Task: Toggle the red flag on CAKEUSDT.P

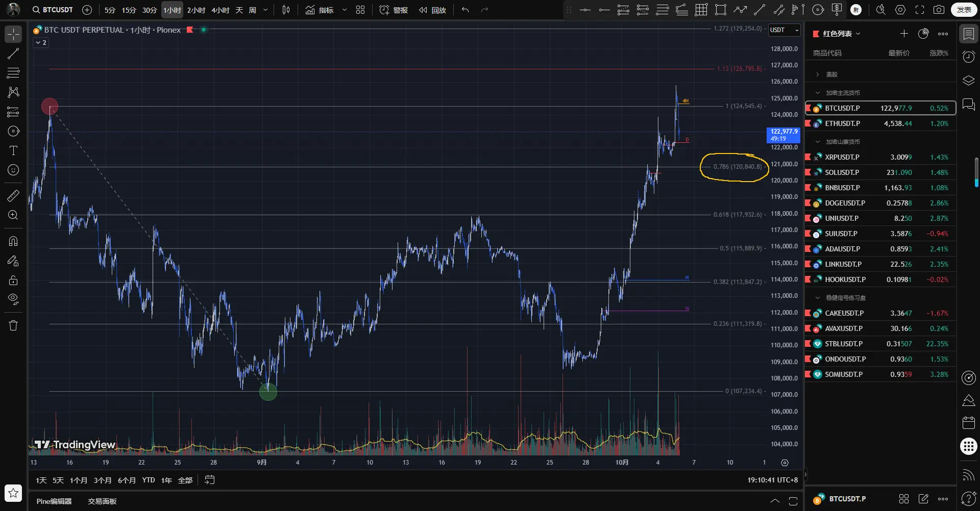Action: pyautogui.click(x=808, y=313)
